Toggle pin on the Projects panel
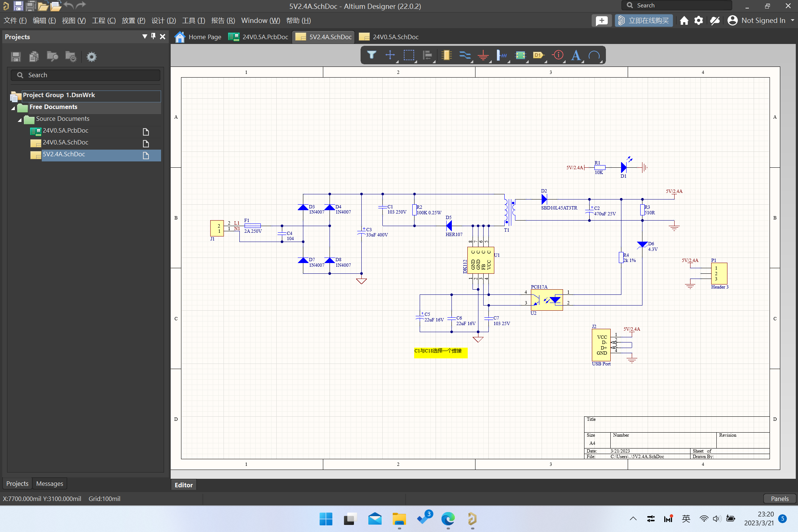 (x=153, y=36)
